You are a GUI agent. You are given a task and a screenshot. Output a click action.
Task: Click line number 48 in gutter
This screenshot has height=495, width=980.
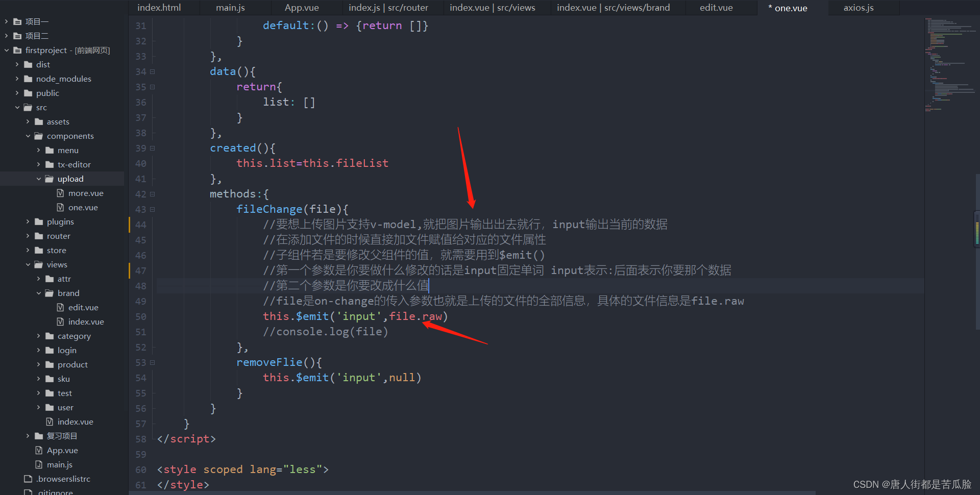point(141,286)
